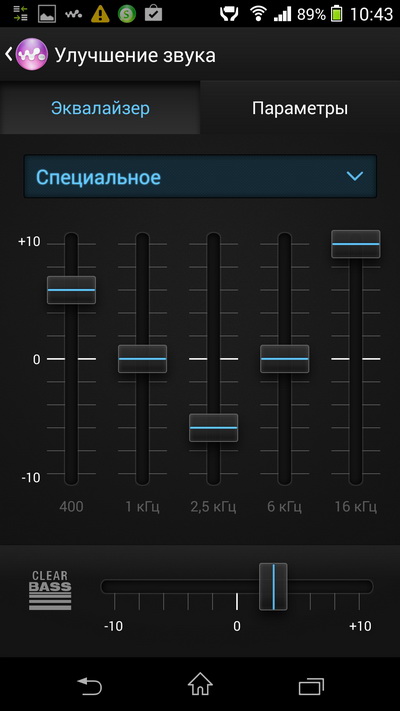Click the Clear Bass logo icon
Viewport: 400px width, 711px height.
point(50,590)
